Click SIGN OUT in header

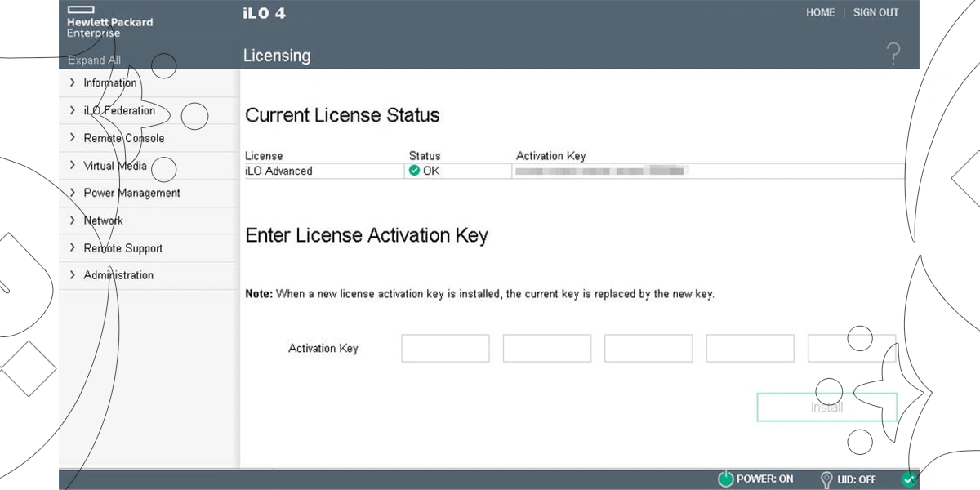click(875, 12)
